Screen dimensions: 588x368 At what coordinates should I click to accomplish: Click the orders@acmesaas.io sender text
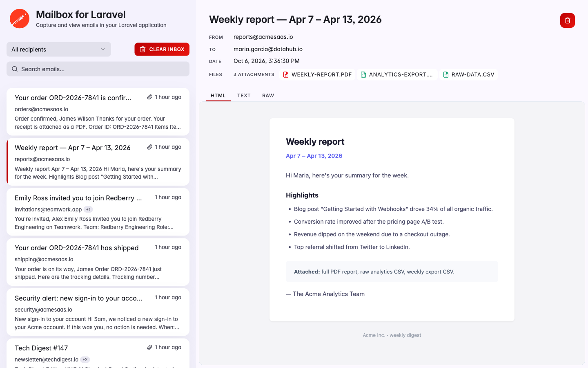coord(41,110)
